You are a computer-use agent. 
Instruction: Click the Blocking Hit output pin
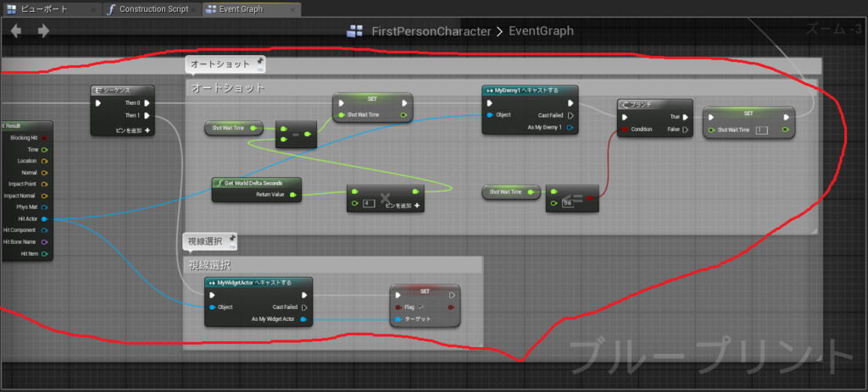coord(44,138)
